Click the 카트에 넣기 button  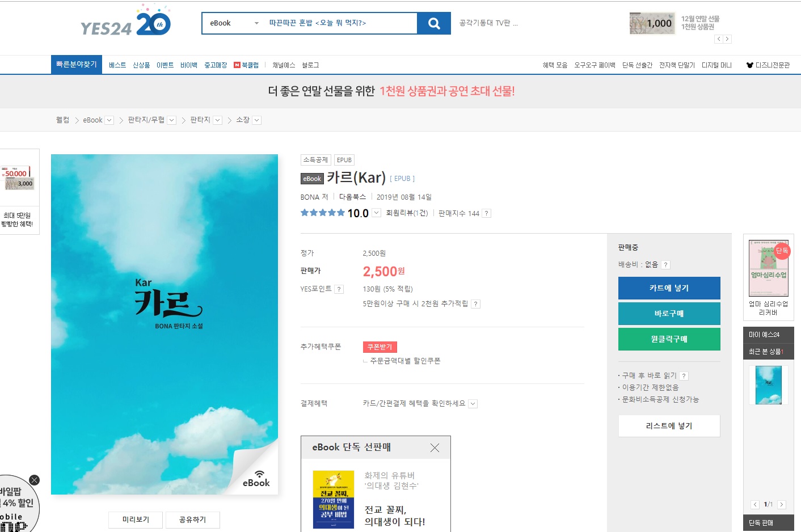[669, 288]
